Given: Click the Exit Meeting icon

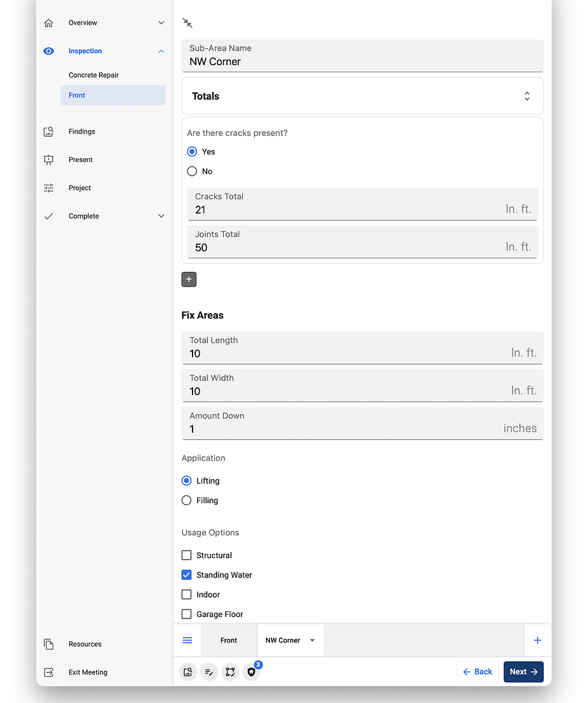Looking at the screenshot, I should [48, 672].
